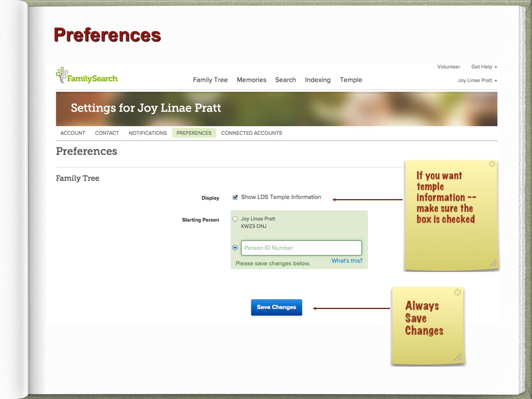Click the KWZ3-DNJ person ID text
This screenshot has width=532, height=399.
(253, 226)
